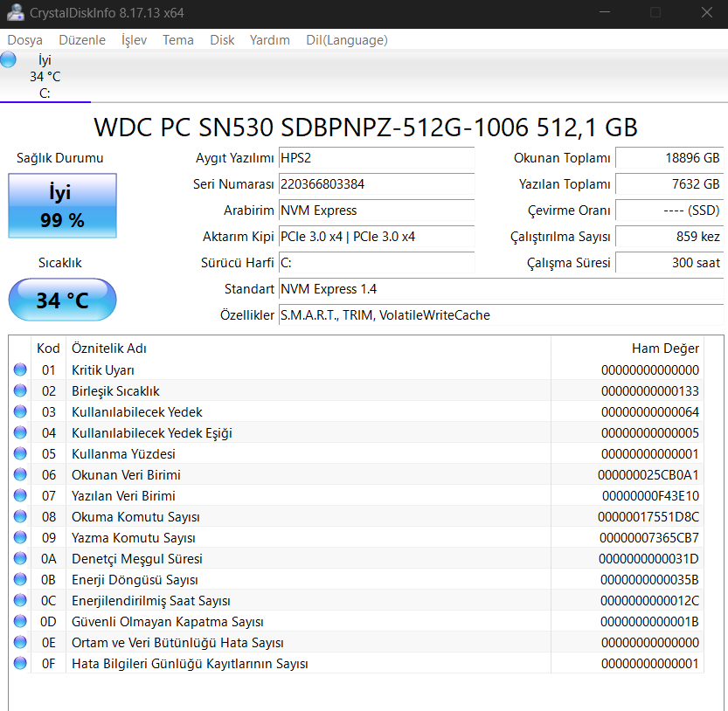Click the Standart field NVM Express 1.4
This screenshot has height=711, width=728.
[501, 289]
